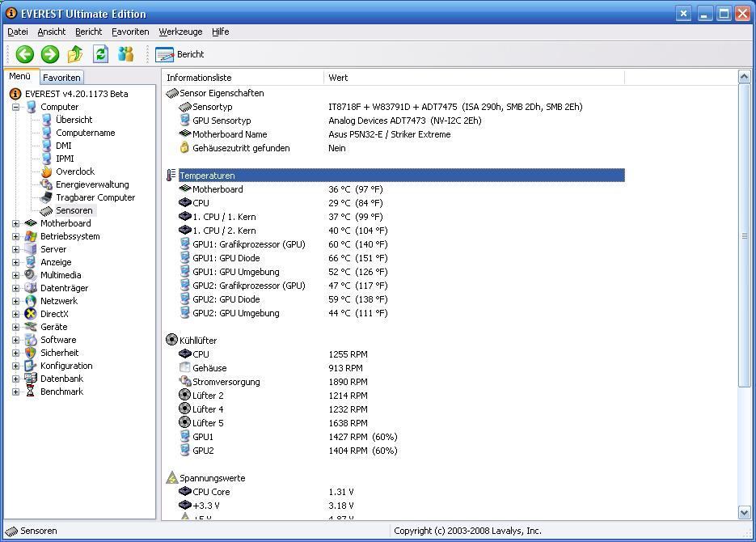The width and height of the screenshot is (756, 542).
Task: Expand the Netzwerk tree node
Action: [x=16, y=302]
